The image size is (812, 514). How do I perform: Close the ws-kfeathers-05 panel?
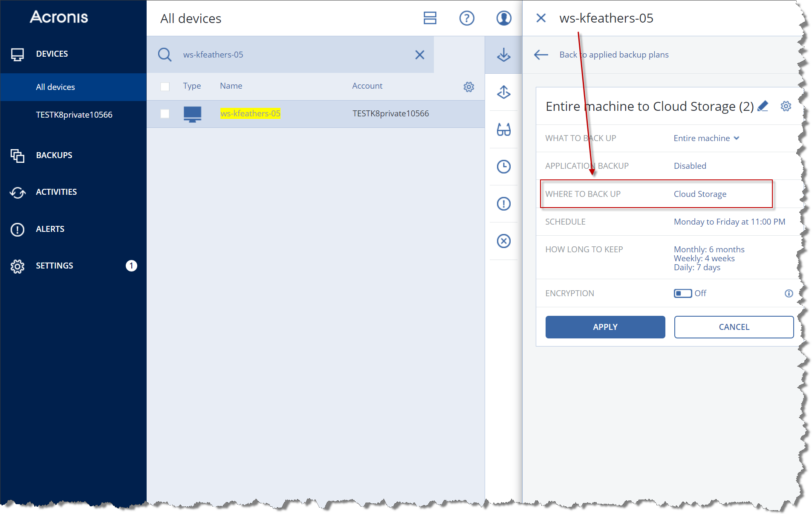coord(541,18)
